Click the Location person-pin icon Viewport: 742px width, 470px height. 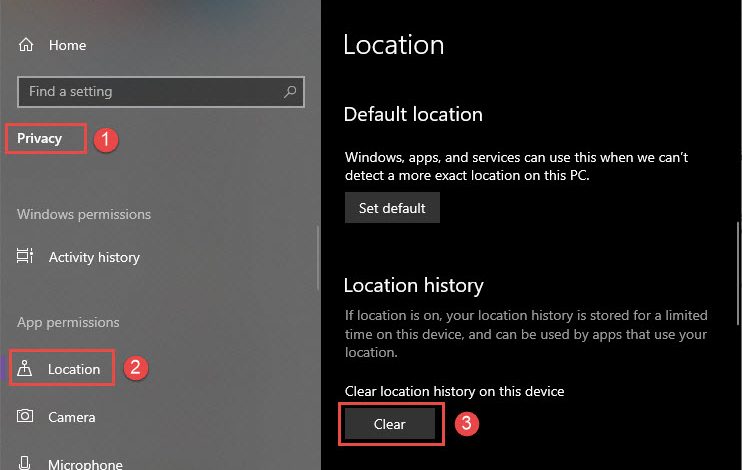pos(24,368)
